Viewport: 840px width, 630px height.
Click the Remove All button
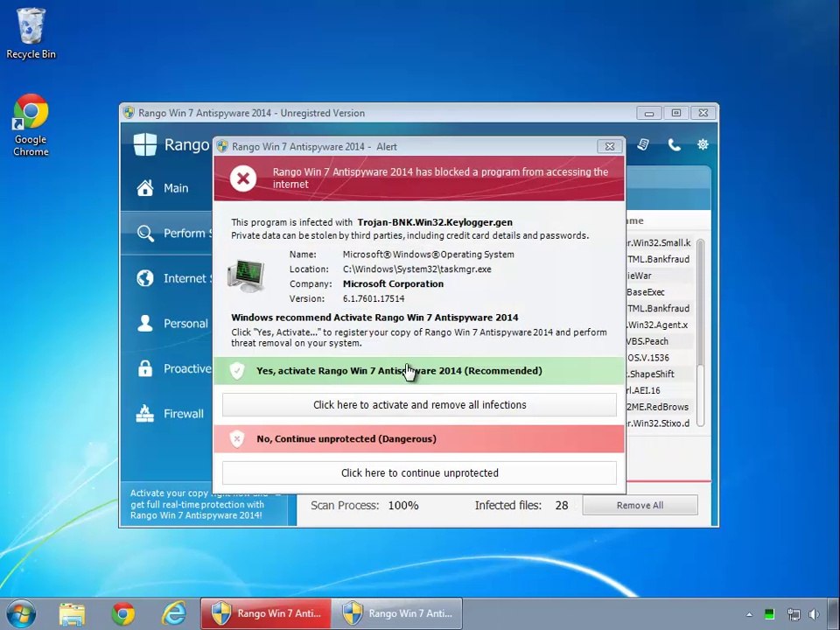(x=640, y=505)
